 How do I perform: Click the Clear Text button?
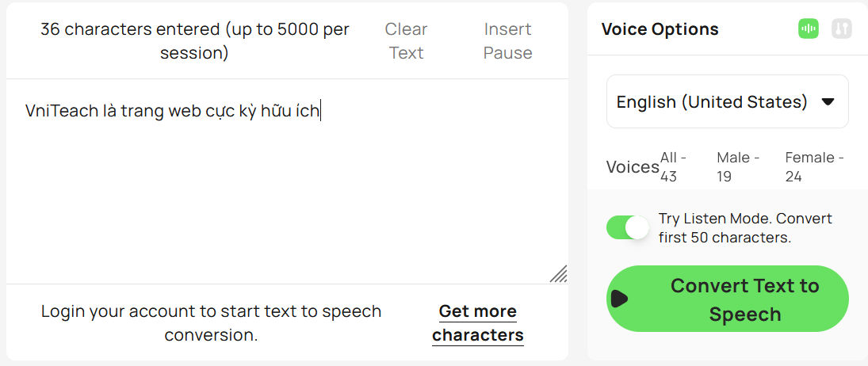407,41
